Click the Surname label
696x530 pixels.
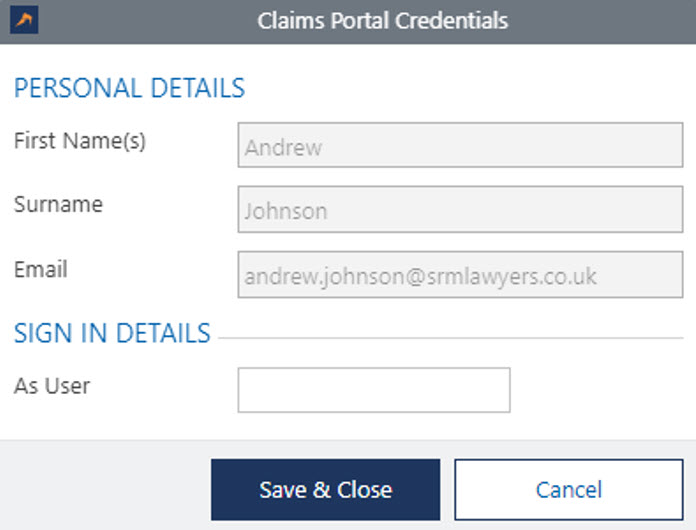pyautogui.click(x=58, y=205)
